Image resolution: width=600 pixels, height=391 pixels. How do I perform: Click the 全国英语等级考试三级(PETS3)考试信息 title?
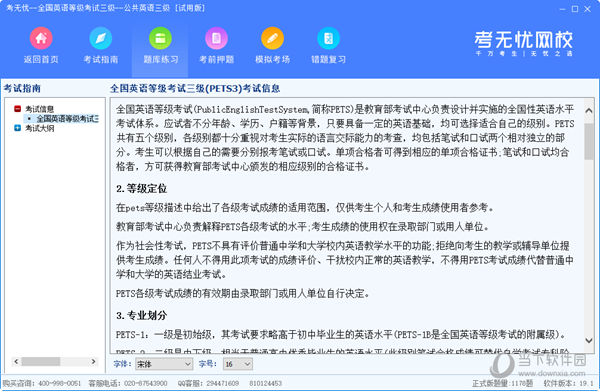(x=195, y=89)
